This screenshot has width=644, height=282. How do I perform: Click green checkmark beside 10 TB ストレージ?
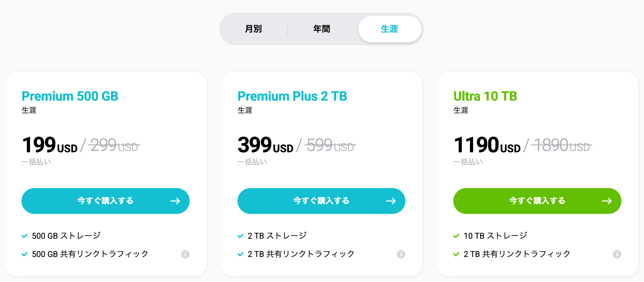tap(456, 236)
